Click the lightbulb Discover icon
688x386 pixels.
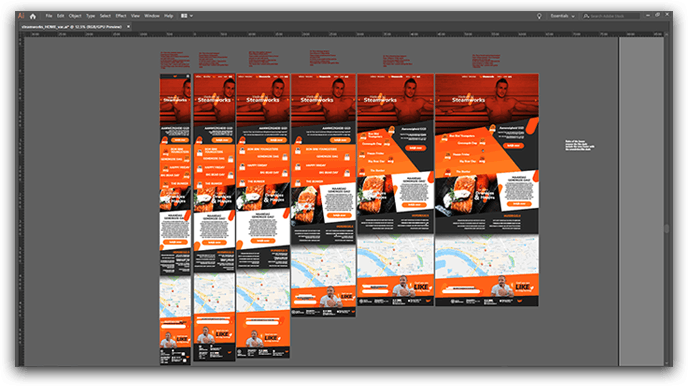[539, 16]
